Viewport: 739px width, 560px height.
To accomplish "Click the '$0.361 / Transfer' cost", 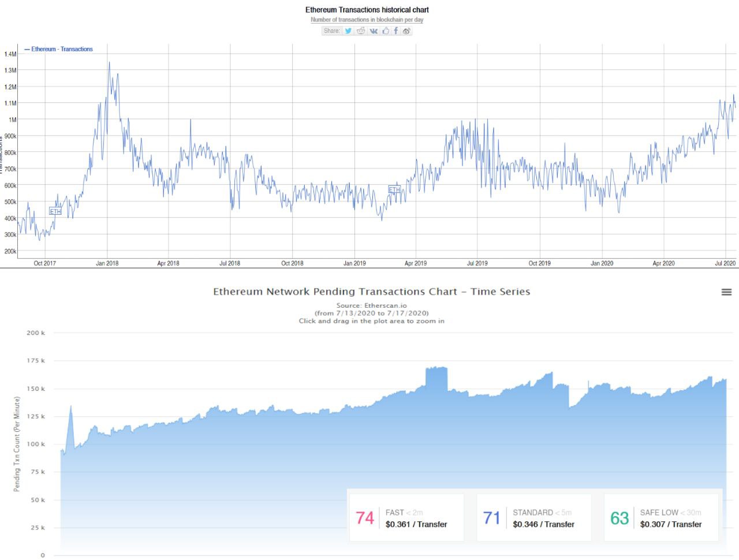I will click(416, 525).
